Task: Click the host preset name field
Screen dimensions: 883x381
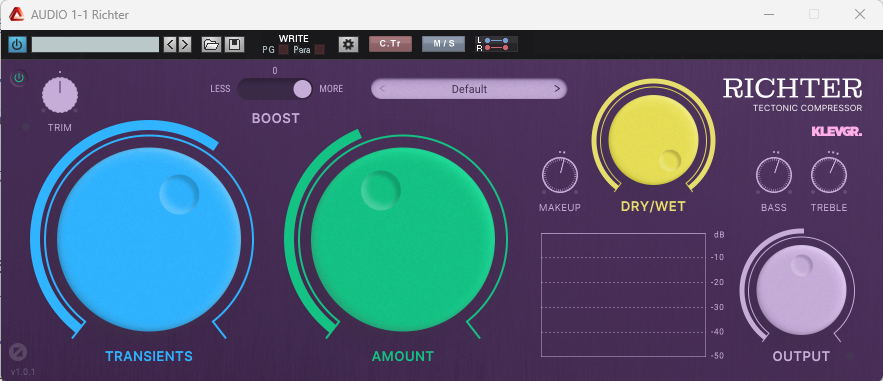Action: [x=95, y=44]
